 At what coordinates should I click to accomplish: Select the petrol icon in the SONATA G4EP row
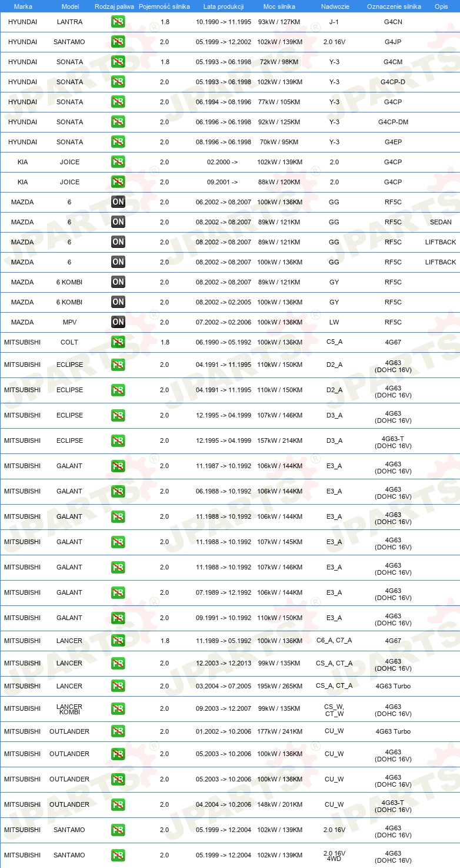(x=118, y=142)
